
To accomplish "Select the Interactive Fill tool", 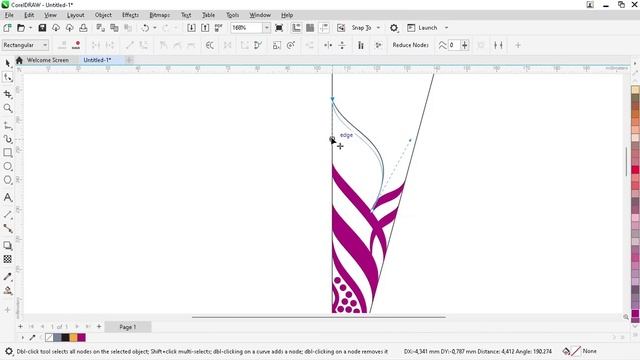I will click(8, 291).
